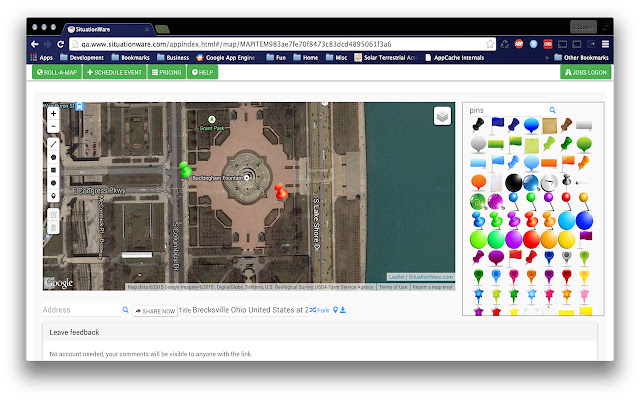Screen dimensions: 640x400
Task: Click the pins search magnifier icon
Action: pyautogui.click(x=551, y=110)
